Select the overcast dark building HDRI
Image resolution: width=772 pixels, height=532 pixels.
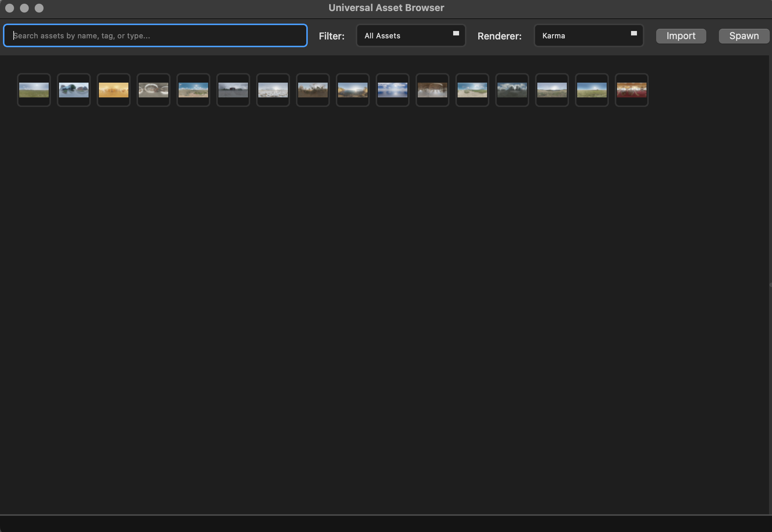coord(233,90)
